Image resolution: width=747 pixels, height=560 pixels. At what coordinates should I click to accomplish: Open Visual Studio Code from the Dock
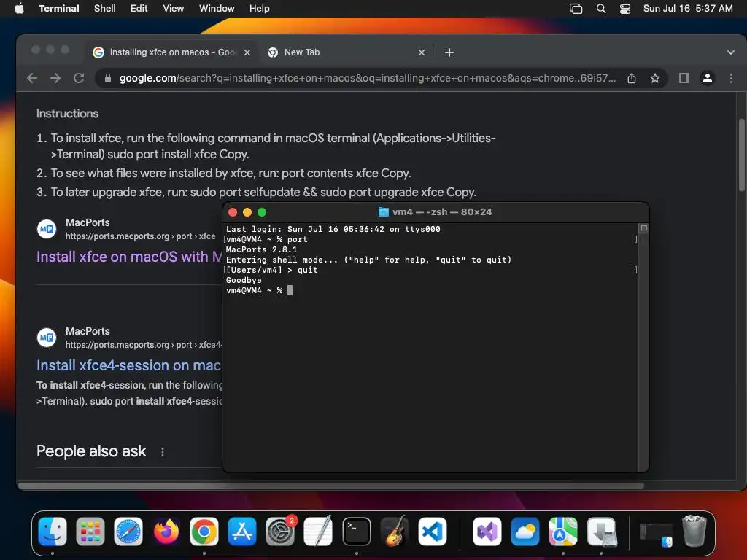[x=433, y=532]
